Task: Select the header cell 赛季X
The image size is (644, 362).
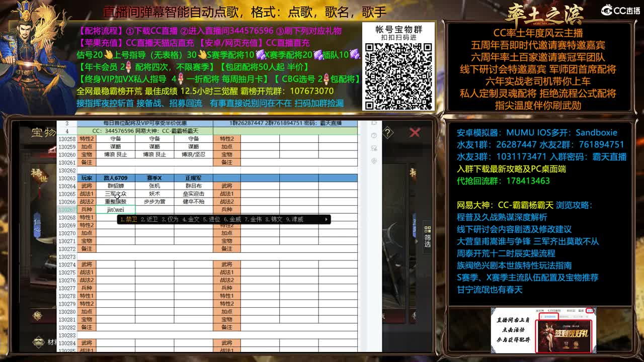Action: [154, 178]
